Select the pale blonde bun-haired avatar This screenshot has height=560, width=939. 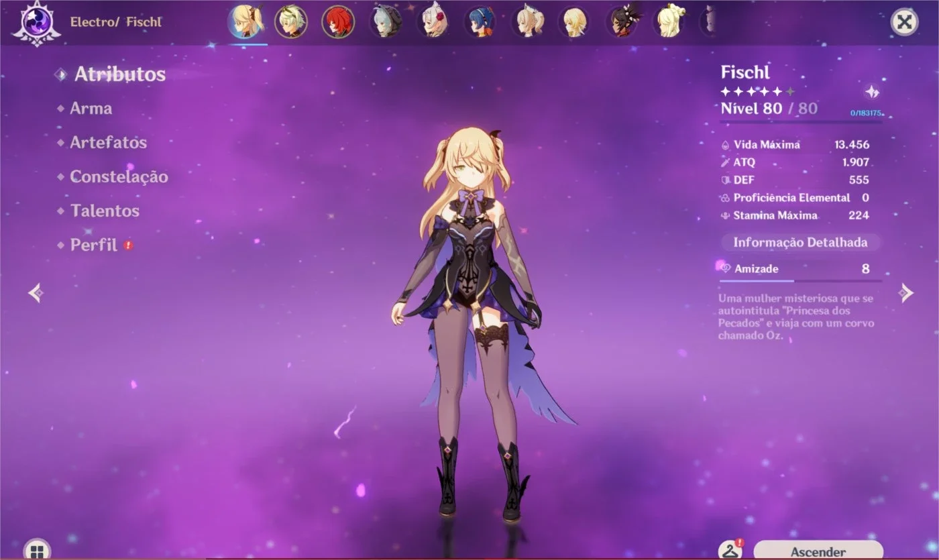coord(670,21)
